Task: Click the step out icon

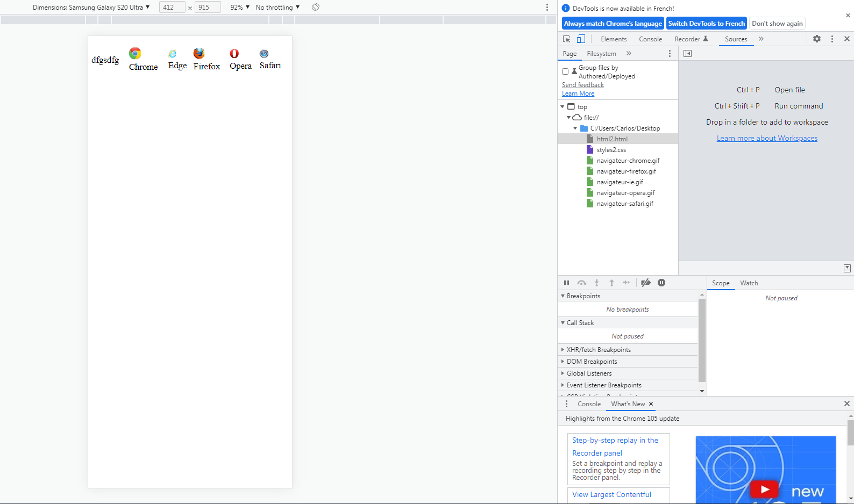Action: tap(611, 283)
